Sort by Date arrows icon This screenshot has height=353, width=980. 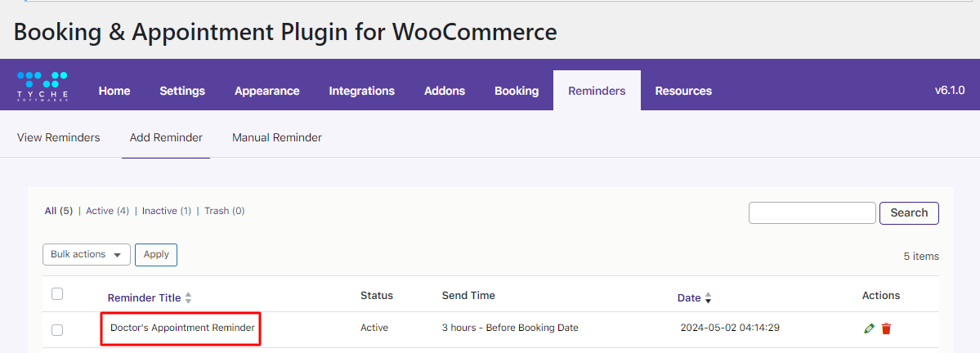coord(708,298)
